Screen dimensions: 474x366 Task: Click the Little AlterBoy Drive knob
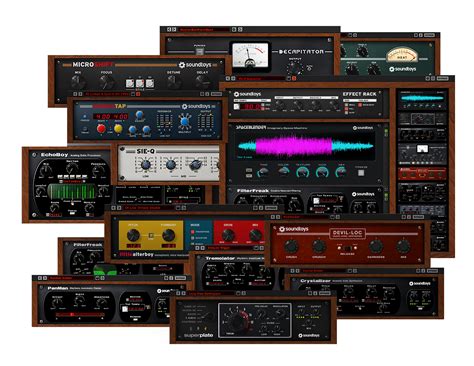[228, 235]
